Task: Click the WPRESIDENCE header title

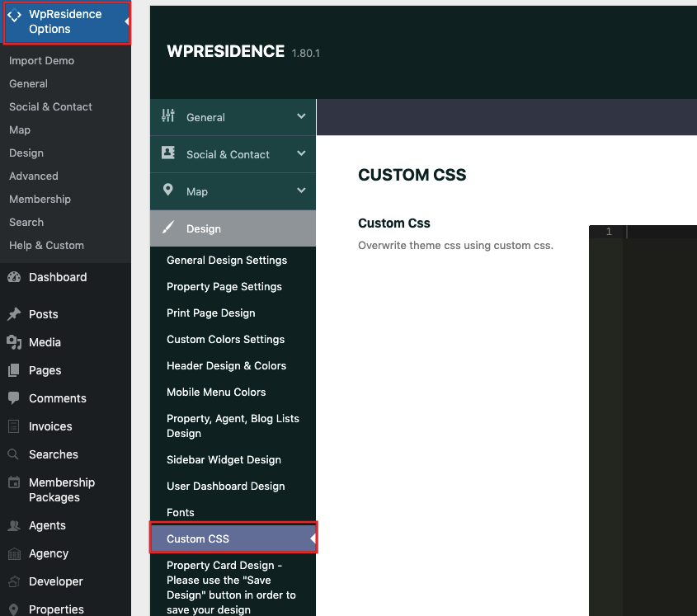Action: [225, 51]
